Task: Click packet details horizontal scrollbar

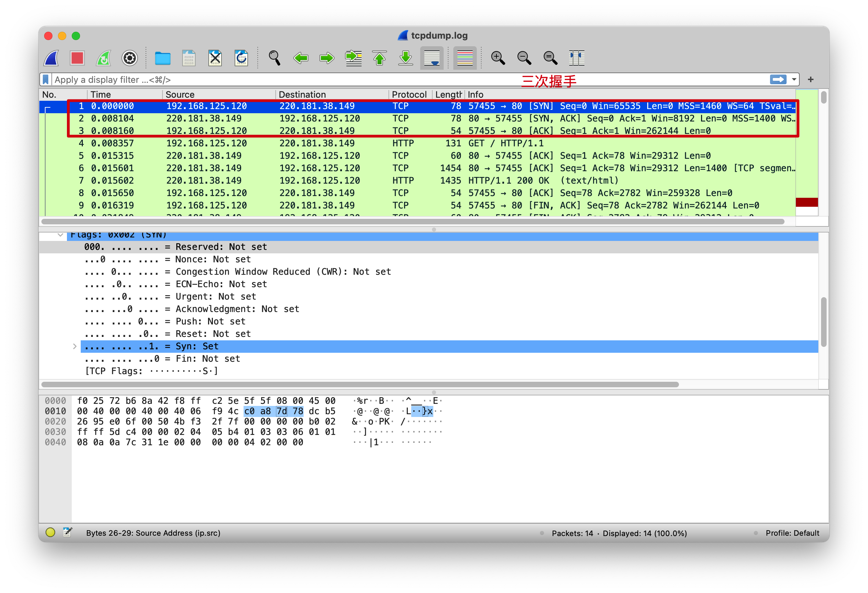Action: click(x=360, y=385)
